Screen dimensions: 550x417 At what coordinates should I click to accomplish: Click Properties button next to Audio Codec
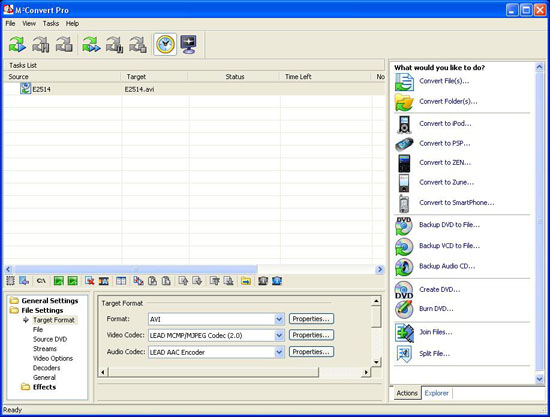coord(311,352)
